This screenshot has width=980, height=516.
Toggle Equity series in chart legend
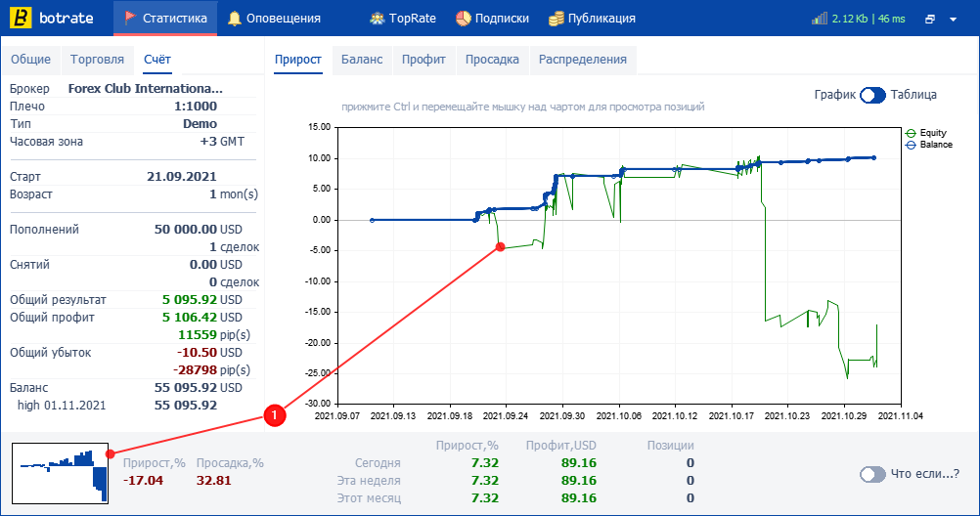[926, 133]
